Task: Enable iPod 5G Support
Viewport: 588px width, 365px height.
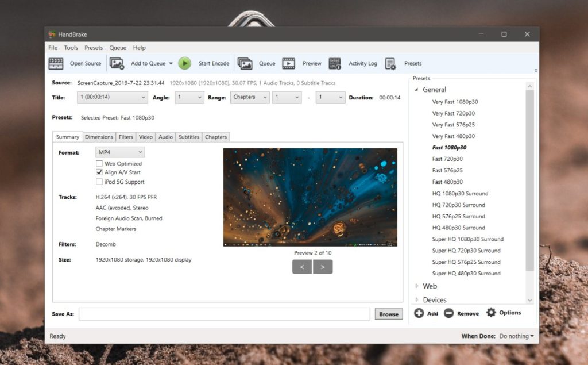Action: 100,180
